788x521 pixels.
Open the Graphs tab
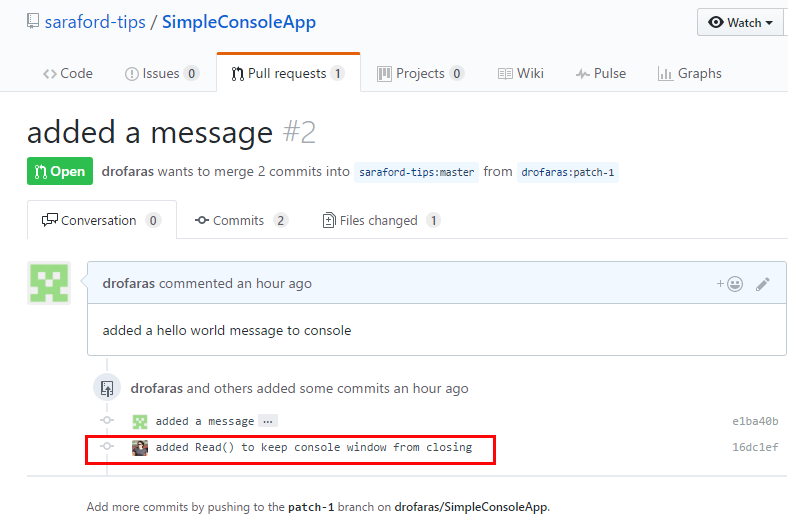689,73
